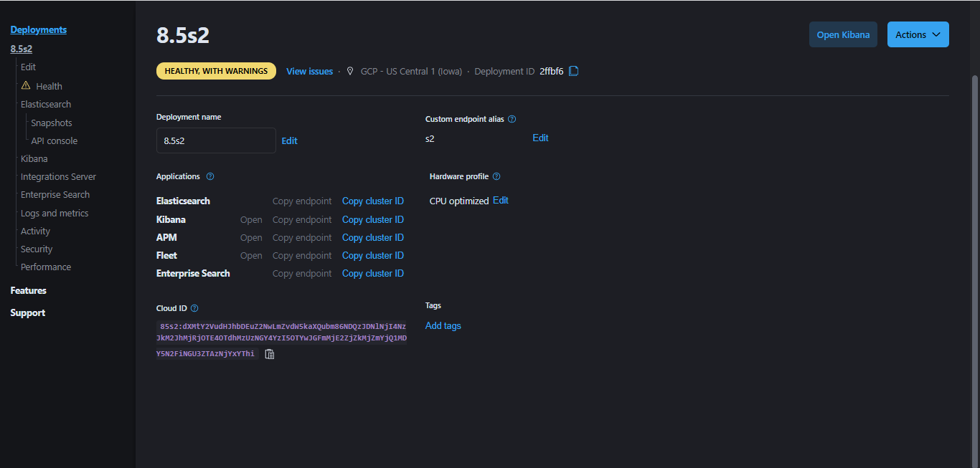980x468 pixels.
Task: Expand the Elasticsearch section in the sidebar
Action: click(45, 104)
